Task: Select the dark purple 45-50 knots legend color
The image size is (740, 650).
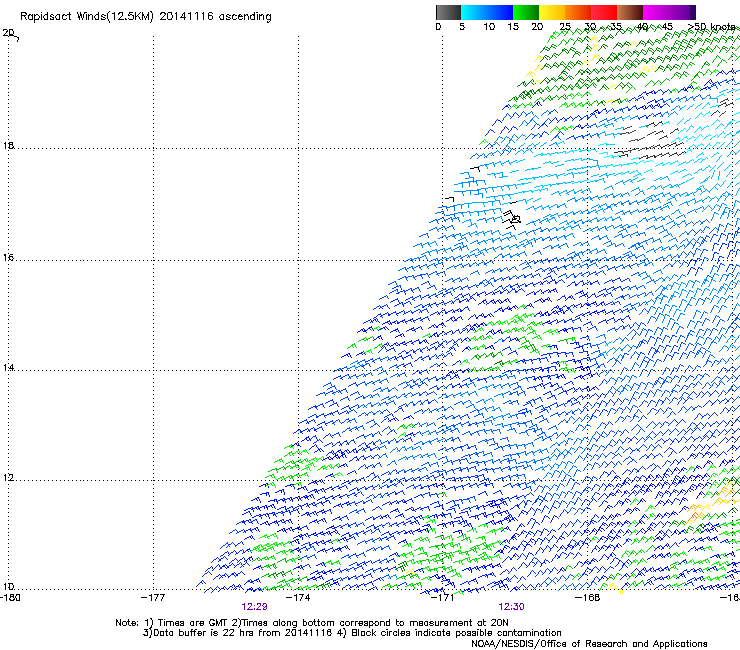Action: tap(682, 12)
